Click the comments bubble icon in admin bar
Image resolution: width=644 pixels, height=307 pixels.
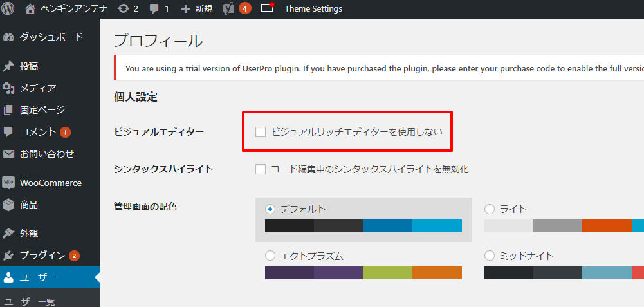154,9
